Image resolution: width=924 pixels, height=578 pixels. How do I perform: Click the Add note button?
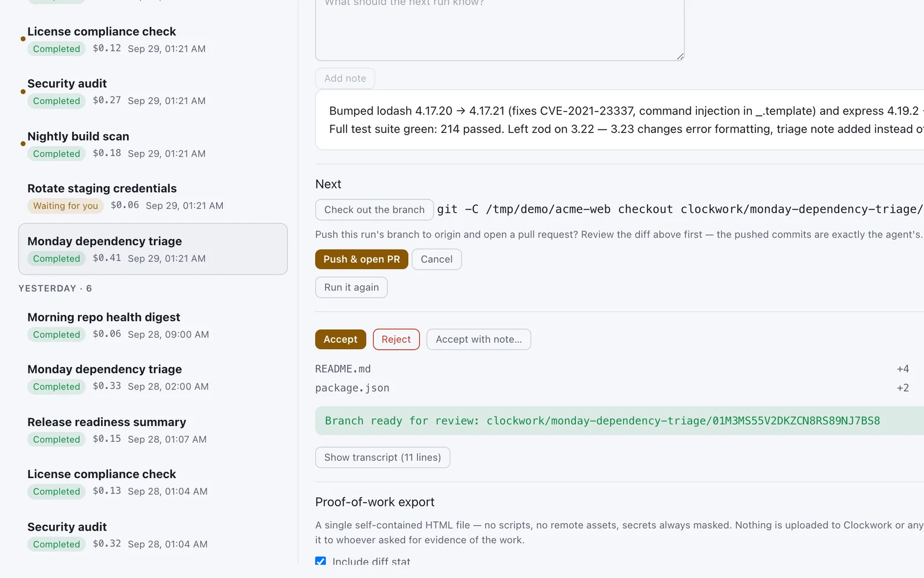345,79
